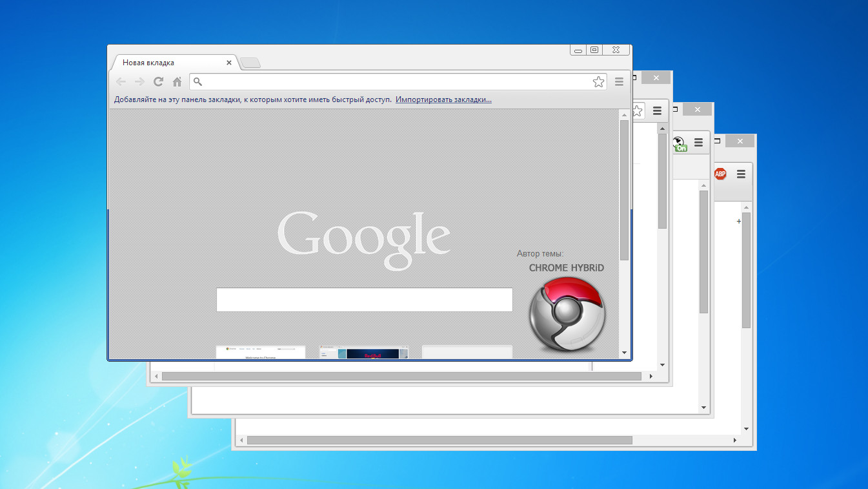
Task: Click the Google search box on page
Action: [364, 300]
